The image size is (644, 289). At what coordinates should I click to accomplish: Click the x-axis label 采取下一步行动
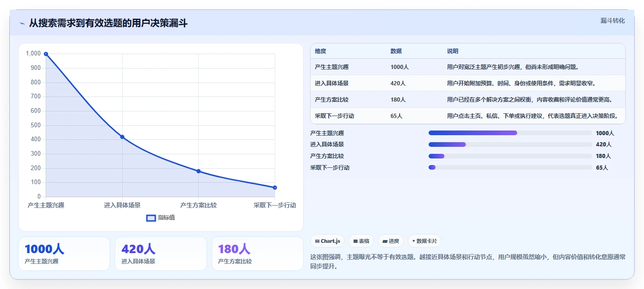(275, 205)
